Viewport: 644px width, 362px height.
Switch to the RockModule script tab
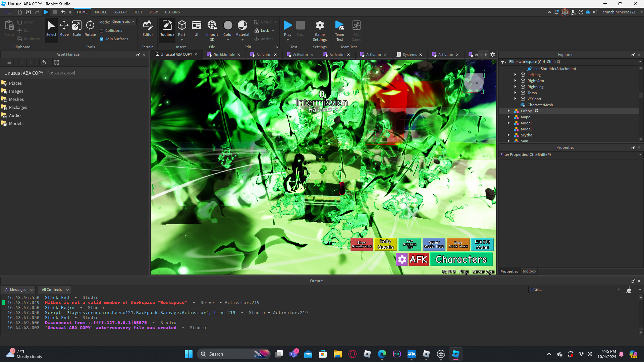[224, 55]
